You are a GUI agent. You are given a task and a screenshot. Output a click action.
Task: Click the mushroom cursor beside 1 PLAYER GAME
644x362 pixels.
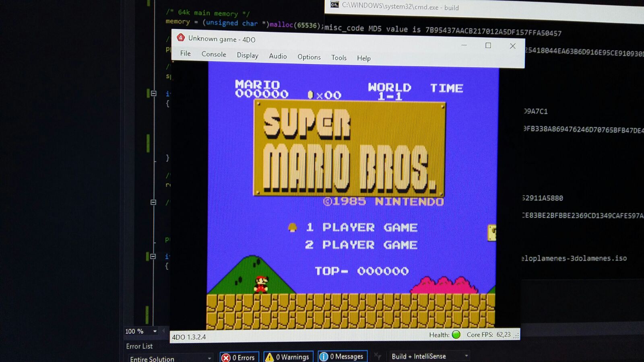click(x=293, y=227)
